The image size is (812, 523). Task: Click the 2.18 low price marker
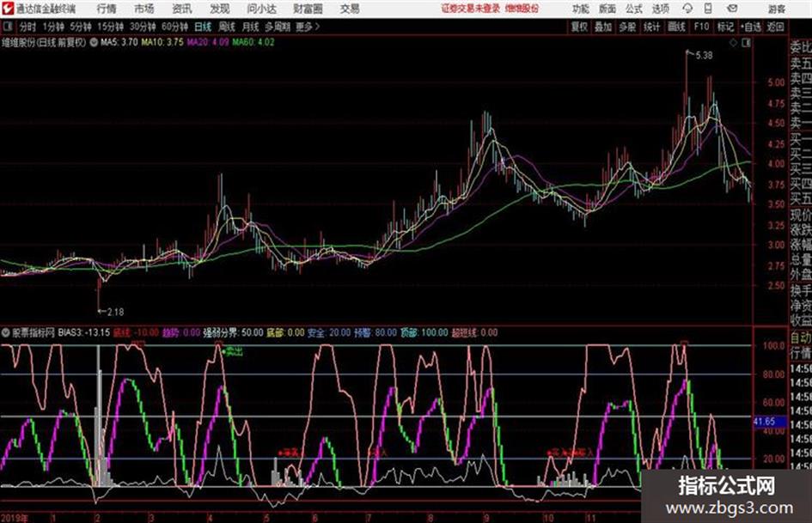pos(115,312)
